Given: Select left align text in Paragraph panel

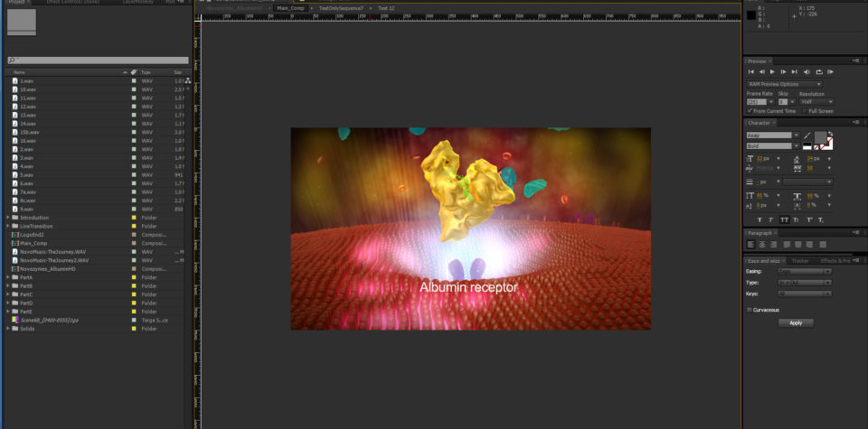Looking at the screenshot, I should 750,244.
